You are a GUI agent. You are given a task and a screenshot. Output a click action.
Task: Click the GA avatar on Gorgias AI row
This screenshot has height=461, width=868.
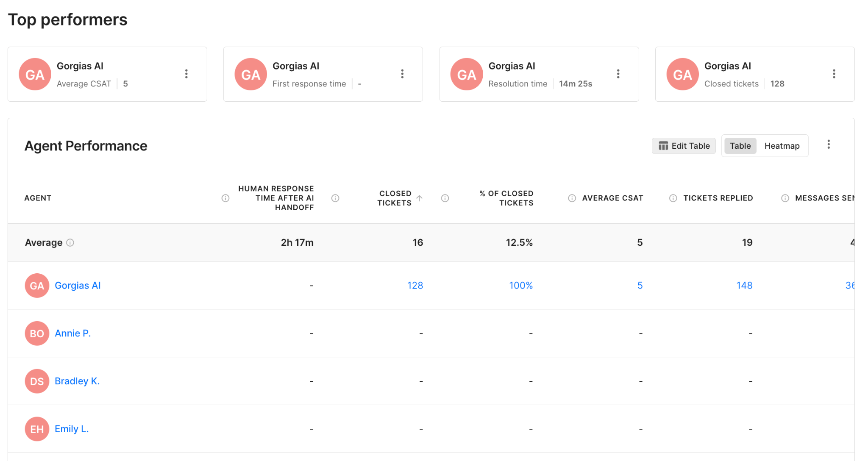click(x=37, y=286)
